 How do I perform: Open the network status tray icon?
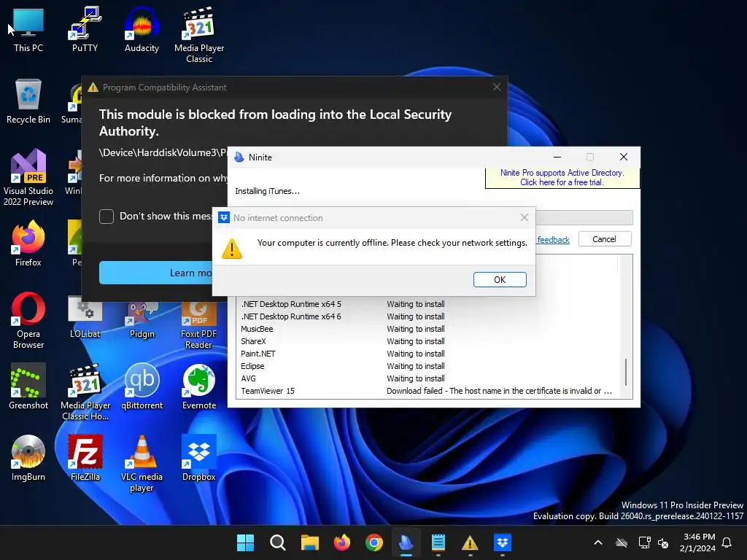point(644,542)
